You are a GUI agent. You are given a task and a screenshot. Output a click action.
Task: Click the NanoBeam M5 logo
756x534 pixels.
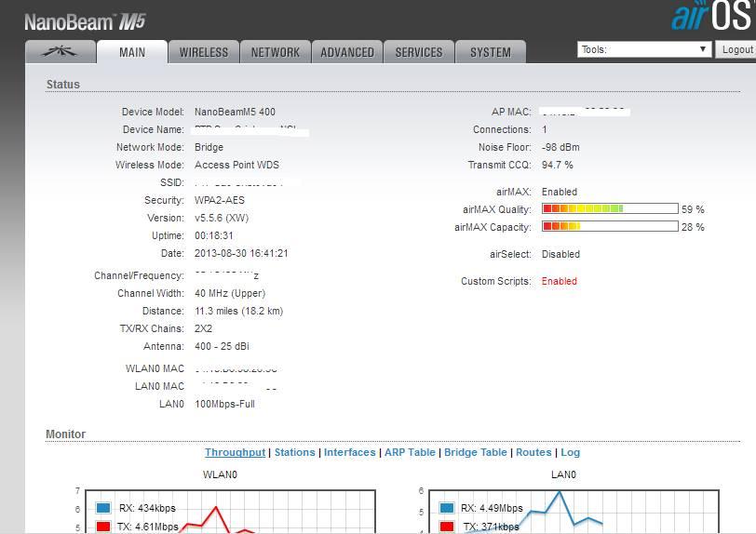tap(85, 22)
